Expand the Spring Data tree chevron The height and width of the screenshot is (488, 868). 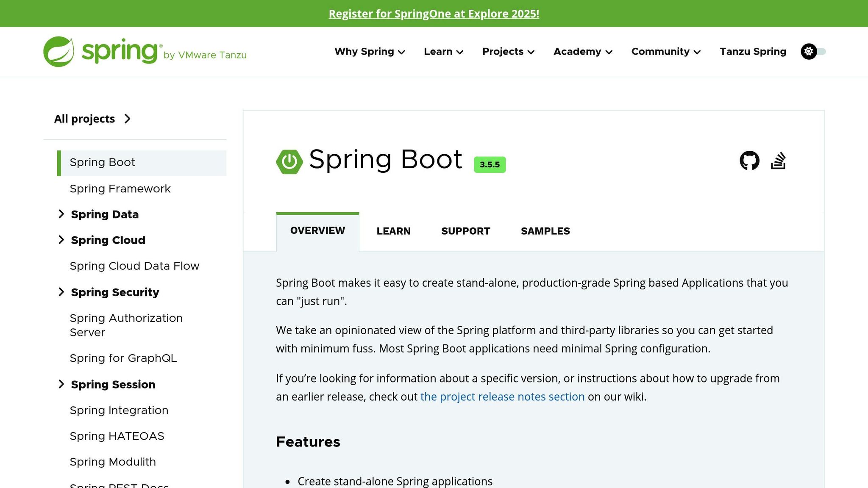coord(61,214)
